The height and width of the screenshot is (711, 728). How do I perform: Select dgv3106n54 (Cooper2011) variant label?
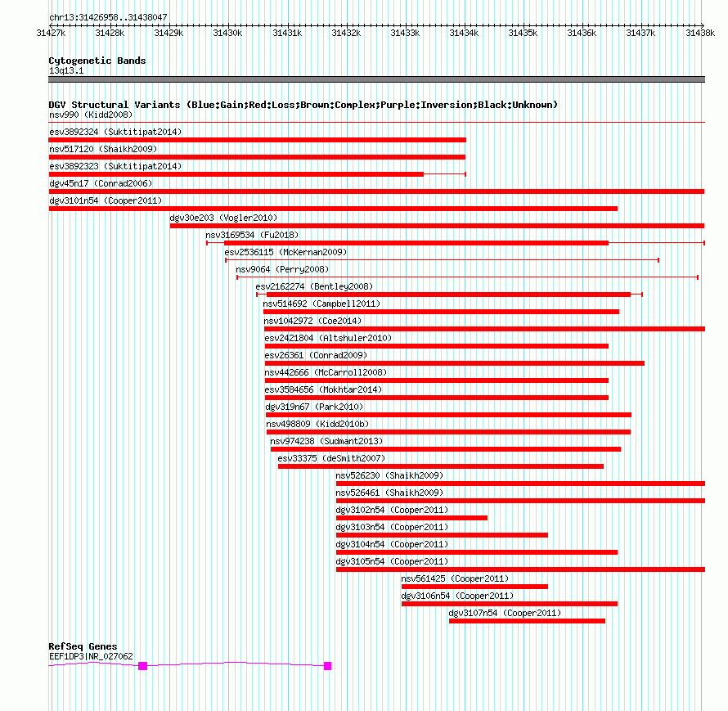click(457, 596)
